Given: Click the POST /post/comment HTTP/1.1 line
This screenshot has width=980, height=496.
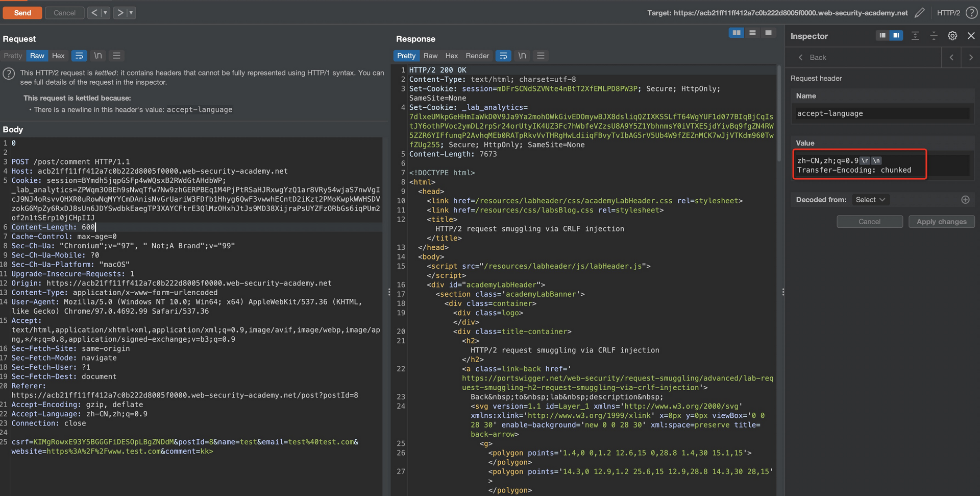Looking at the screenshot, I should coord(71,162).
